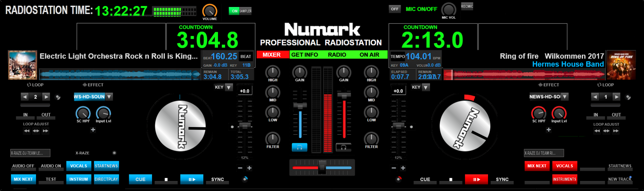Image resolution: width=644 pixels, height=191 pixels.
Task: Decrease left deck loop length with the arrow
Action: tap(25, 97)
